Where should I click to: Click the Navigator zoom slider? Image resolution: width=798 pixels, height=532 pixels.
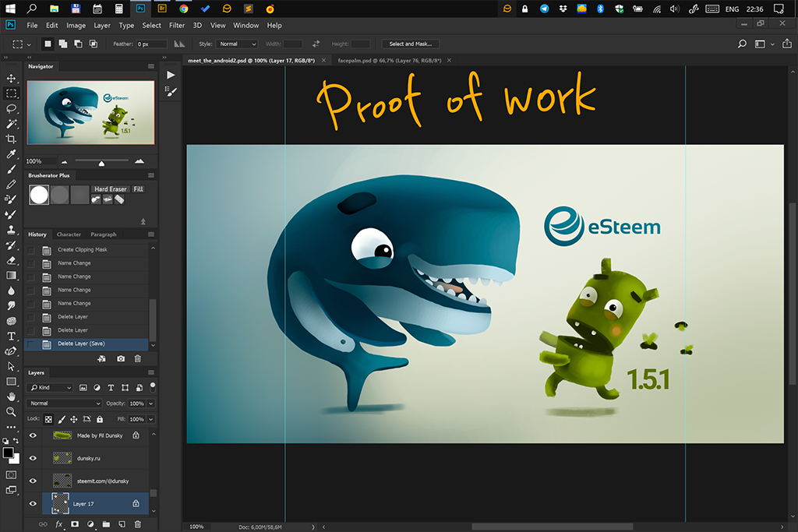pos(101,162)
